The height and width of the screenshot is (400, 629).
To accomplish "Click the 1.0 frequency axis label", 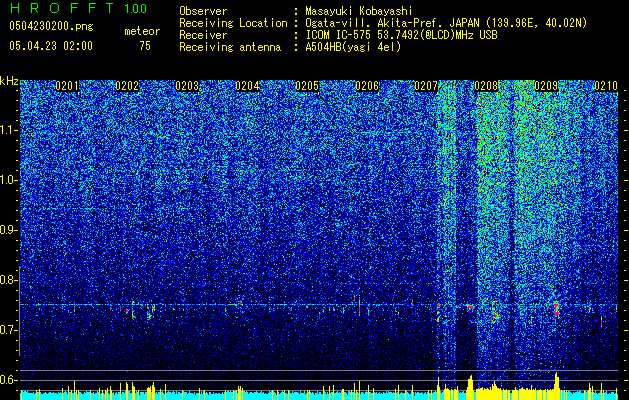I will pos(8,180).
